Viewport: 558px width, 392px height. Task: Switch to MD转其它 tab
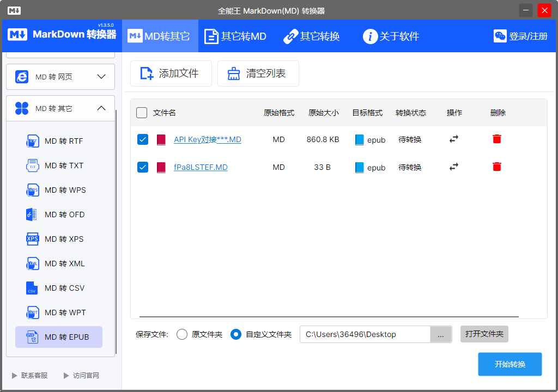coord(160,36)
